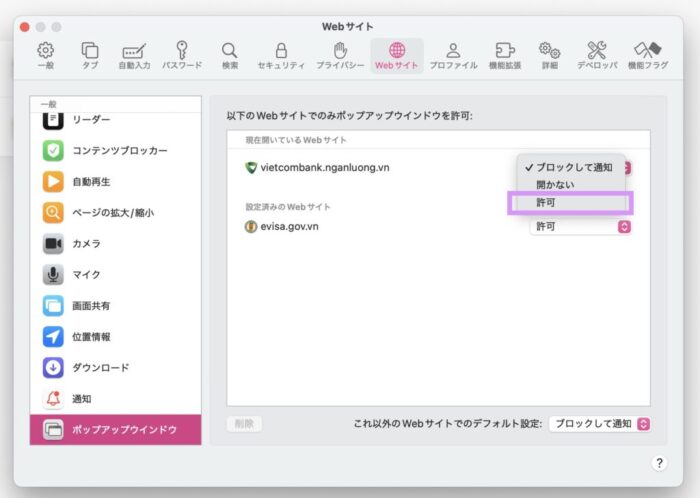Open the evisa.gov.vn 許可 dropdown

[581, 227]
